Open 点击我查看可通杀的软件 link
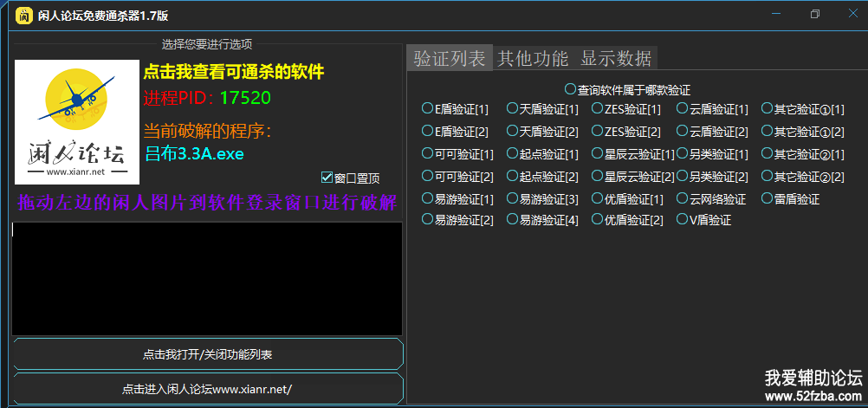 pyautogui.click(x=234, y=72)
